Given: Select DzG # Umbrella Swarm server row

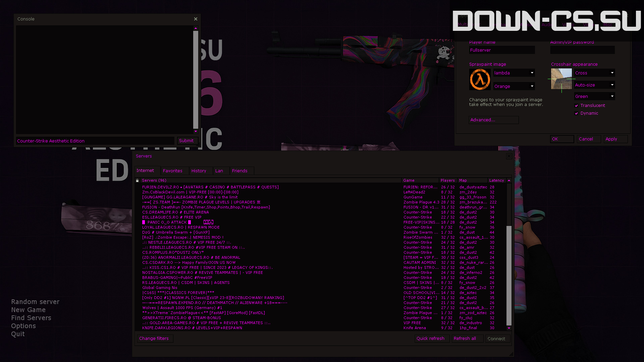Looking at the screenshot, I should 320,232.
